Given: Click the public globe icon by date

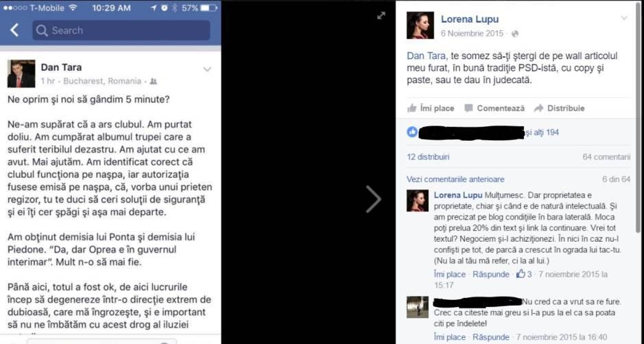Looking at the screenshot, I should [514, 34].
